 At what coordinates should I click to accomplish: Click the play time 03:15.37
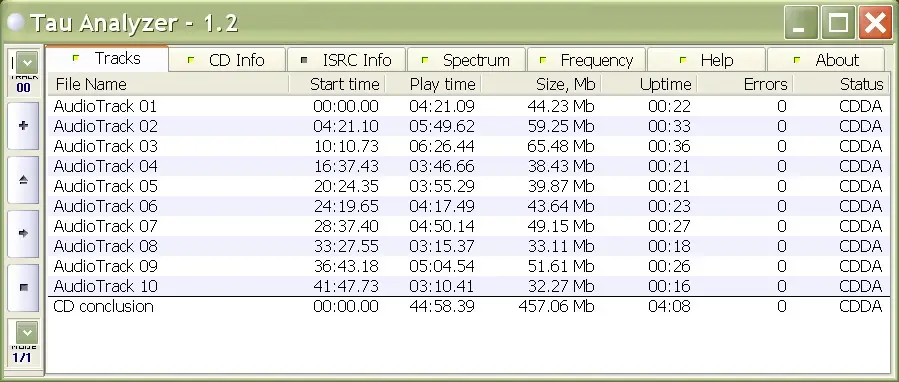[x=442, y=246]
